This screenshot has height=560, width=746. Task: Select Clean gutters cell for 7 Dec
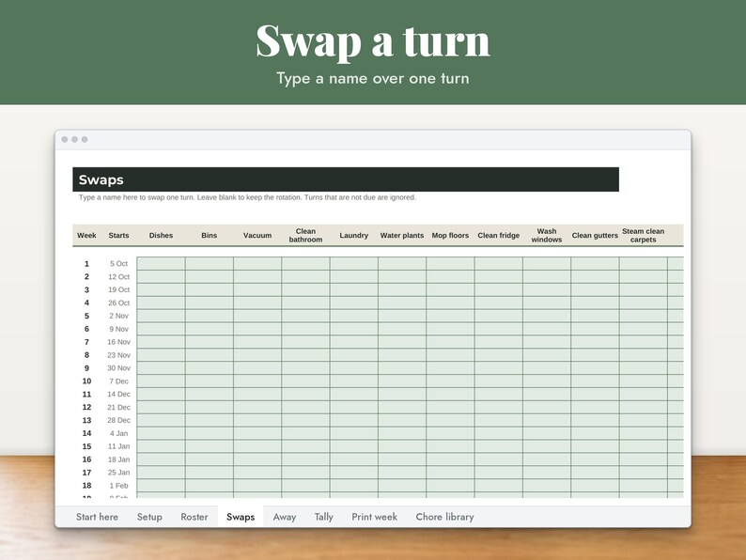pos(595,381)
